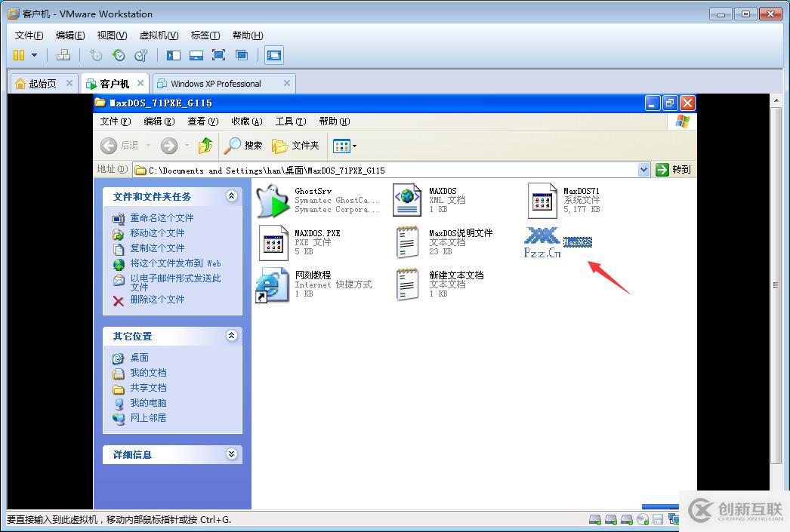Click the VMware suspend (pause) toolbar icon
790x532 pixels.
[x=19, y=55]
